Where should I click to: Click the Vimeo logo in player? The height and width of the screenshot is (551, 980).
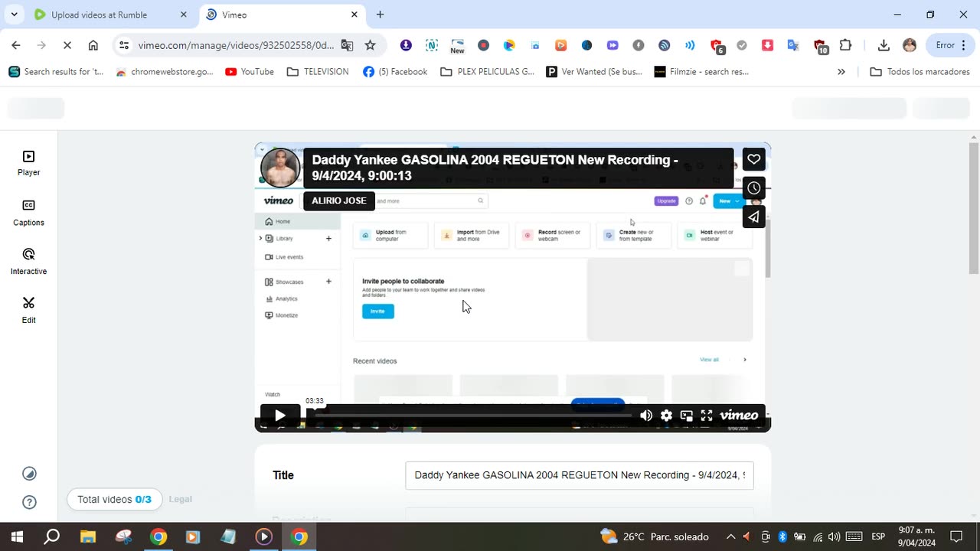[x=739, y=416]
